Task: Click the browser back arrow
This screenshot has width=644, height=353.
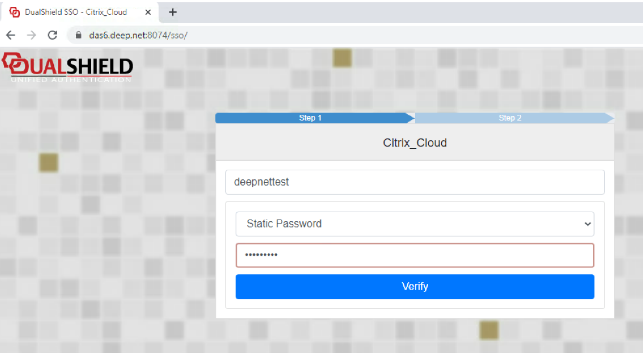Action: [x=10, y=35]
